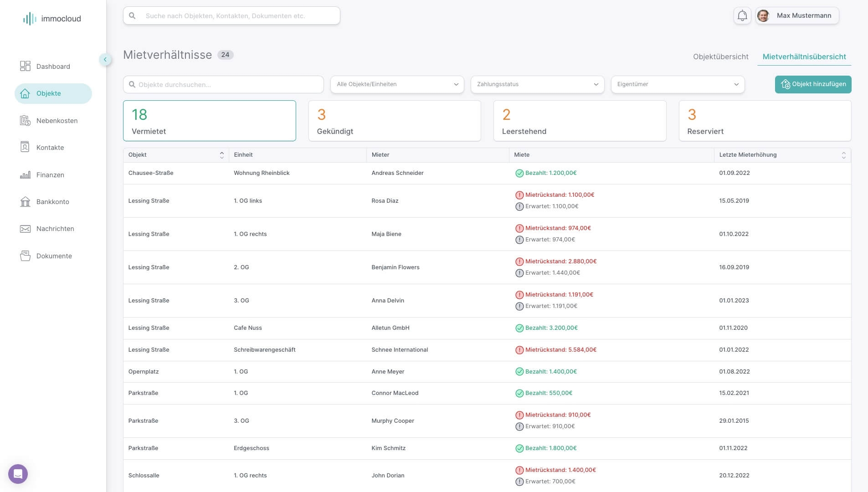This screenshot has width=868, height=492.
Task: Open Nachrichten envelope icon
Action: pos(25,229)
